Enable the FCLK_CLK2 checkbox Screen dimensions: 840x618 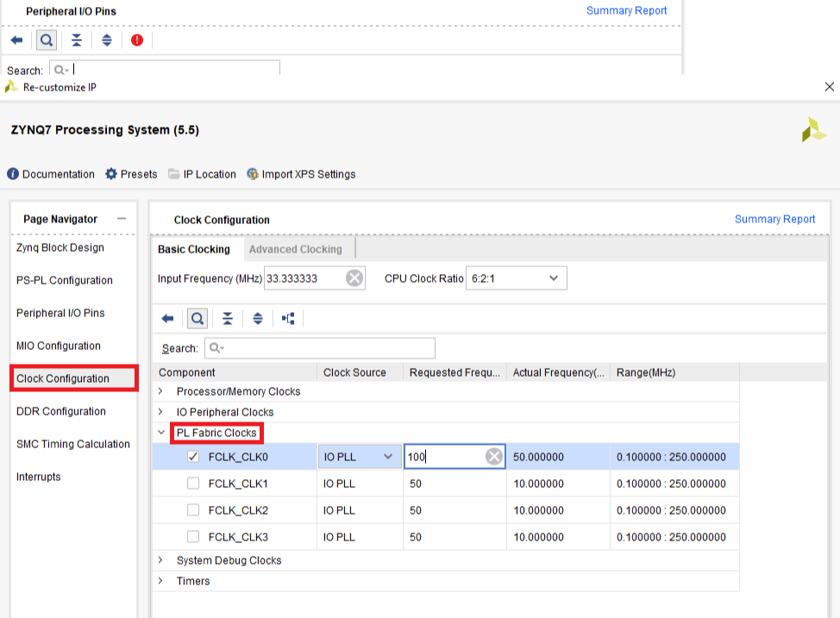pyautogui.click(x=193, y=509)
